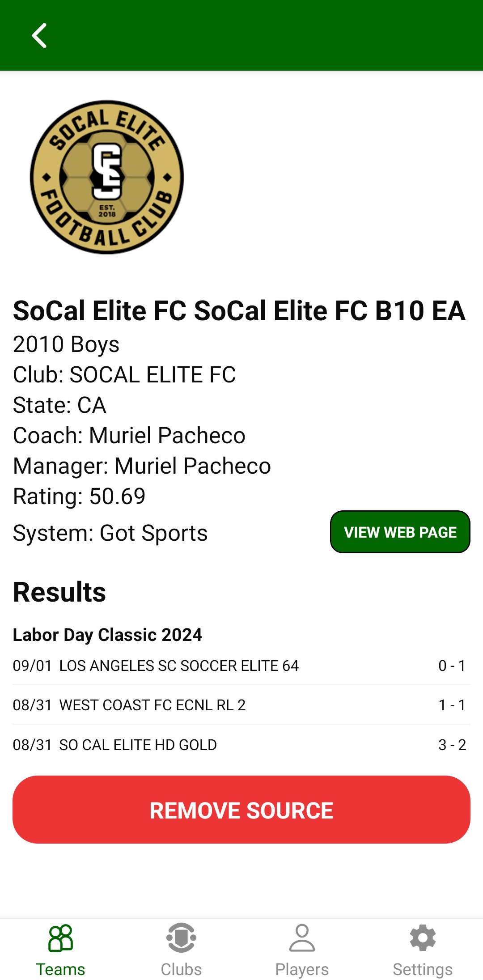Viewport: 483px width, 980px height.
Task: Select the Club: SOCAL ELITE FC line
Action: coord(124,374)
